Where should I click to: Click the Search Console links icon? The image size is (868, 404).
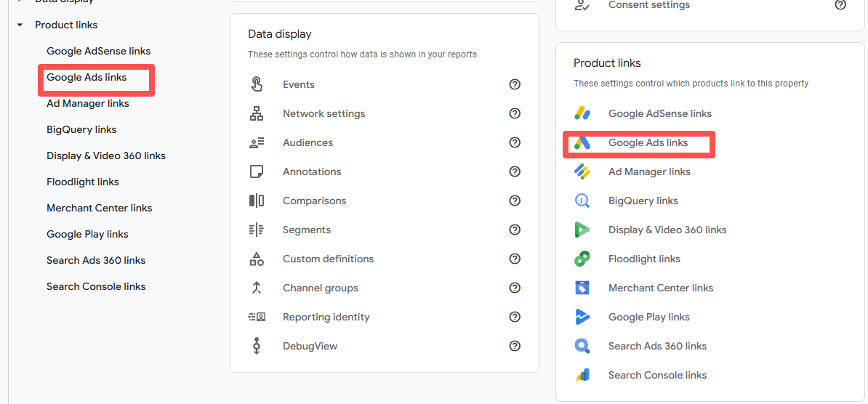[582, 375]
